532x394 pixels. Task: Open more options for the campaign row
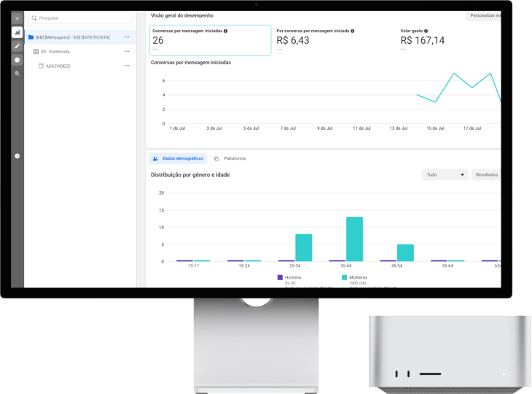point(127,37)
